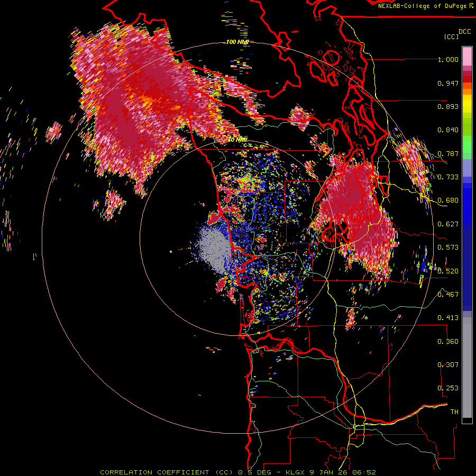
Task: Click the 50 NMI range ring label
Action: click(x=237, y=140)
